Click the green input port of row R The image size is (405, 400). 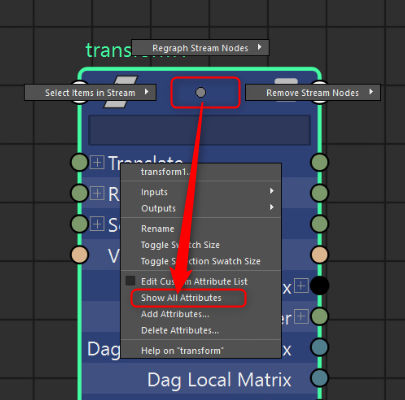click(80, 193)
